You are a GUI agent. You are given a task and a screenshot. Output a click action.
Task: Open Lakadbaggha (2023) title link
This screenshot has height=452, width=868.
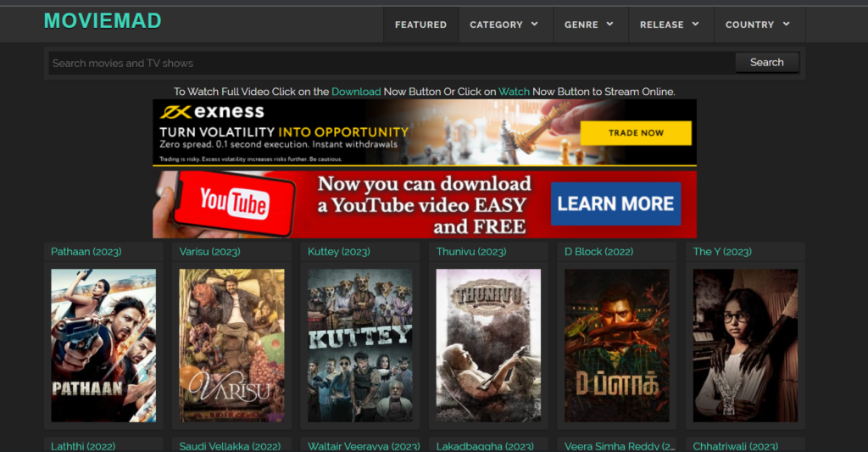tap(485, 446)
